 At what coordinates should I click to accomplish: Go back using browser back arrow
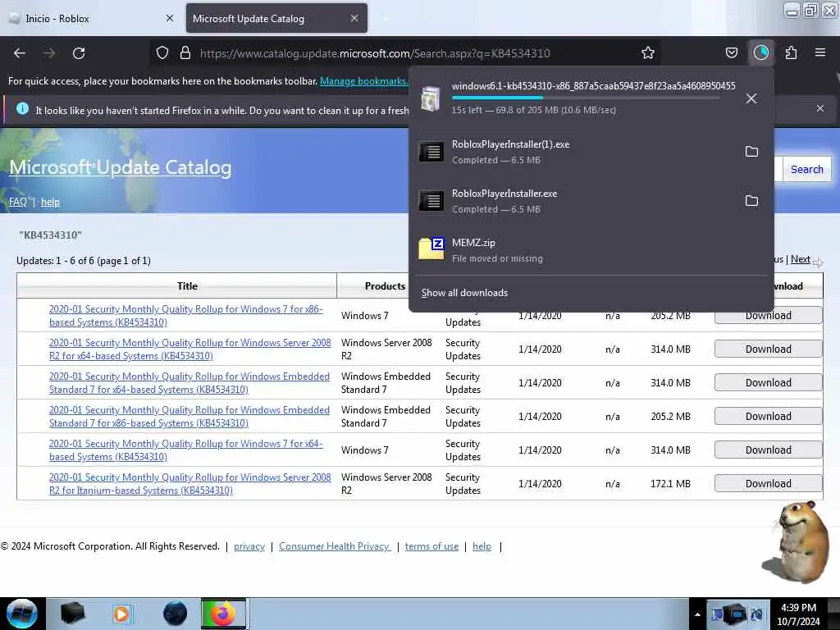coord(20,53)
